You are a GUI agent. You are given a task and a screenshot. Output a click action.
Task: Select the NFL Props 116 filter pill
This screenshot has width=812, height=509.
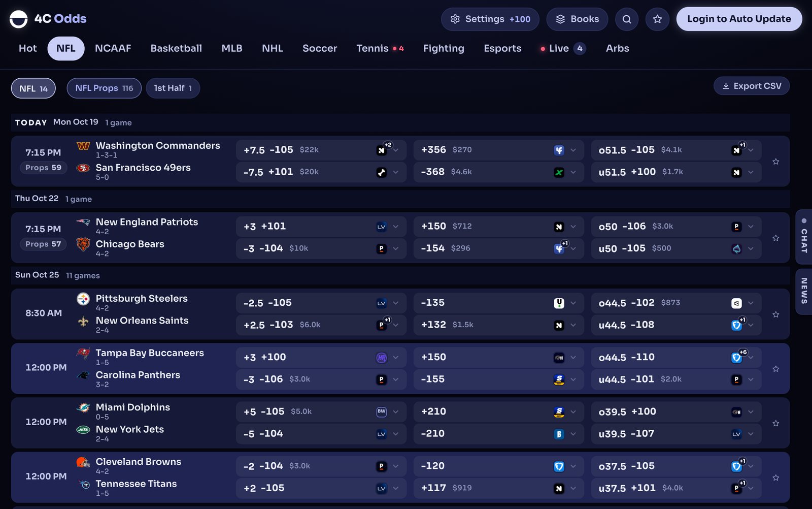click(104, 88)
